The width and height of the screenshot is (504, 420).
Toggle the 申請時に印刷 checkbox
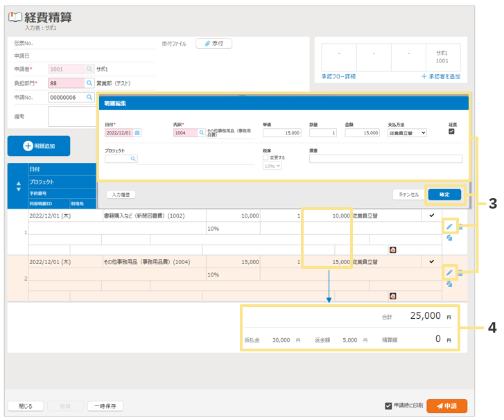[x=388, y=406]
